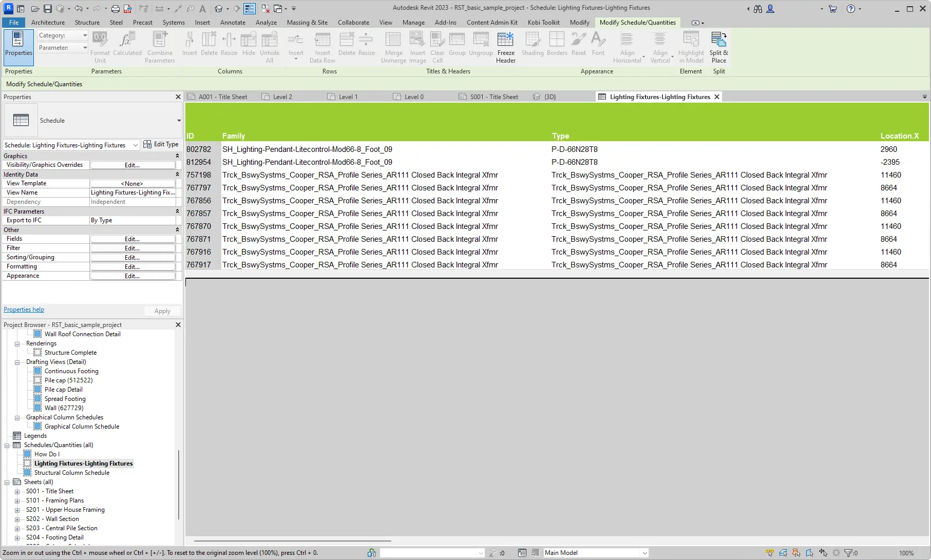Switch to the Level 2 view tab

pyautogui.click(x=282, y=96)
